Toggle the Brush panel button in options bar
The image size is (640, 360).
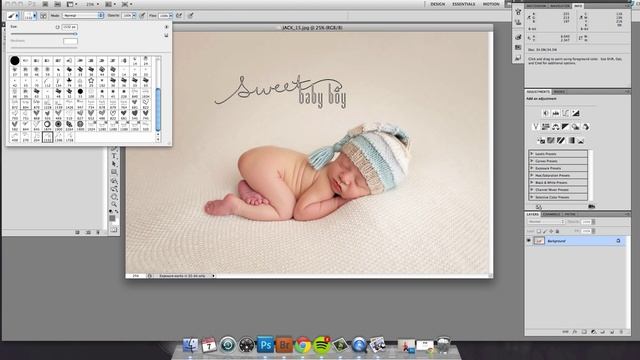point(43,16)
